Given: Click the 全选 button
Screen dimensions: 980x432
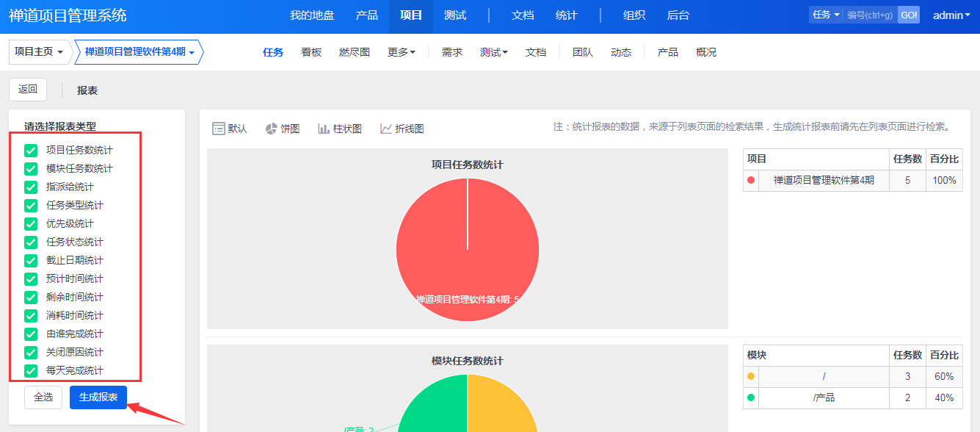Looking at the screenshot, I should point(43,397).
